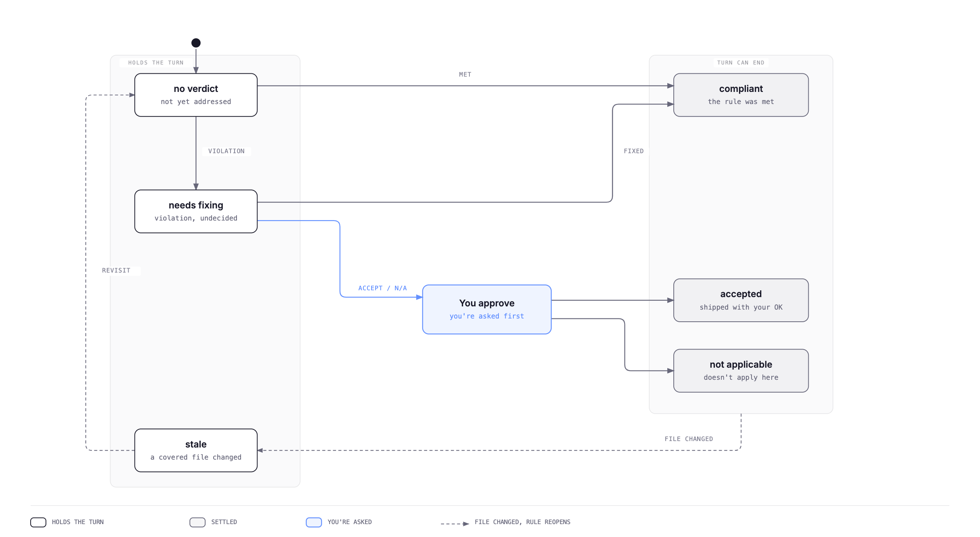Click the 'a covered file changed' subtitle
The width and height of the screenshot is (980, 537).
[x=196, y=457]
